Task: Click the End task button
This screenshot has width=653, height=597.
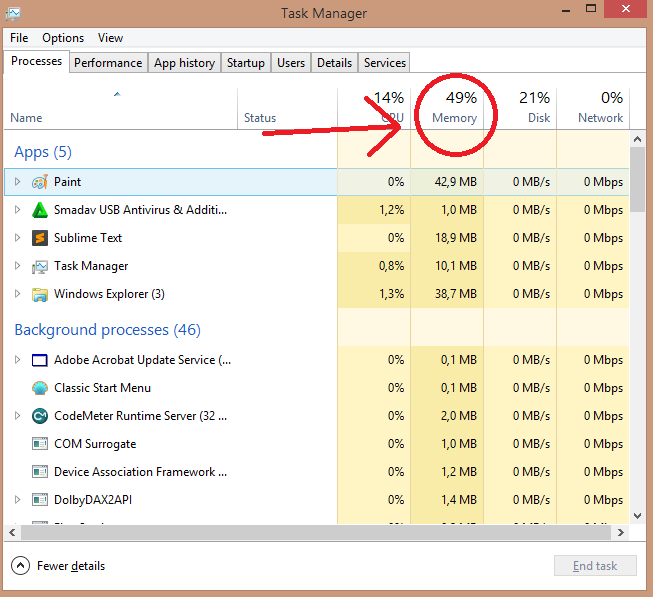Action: point(595,566)
